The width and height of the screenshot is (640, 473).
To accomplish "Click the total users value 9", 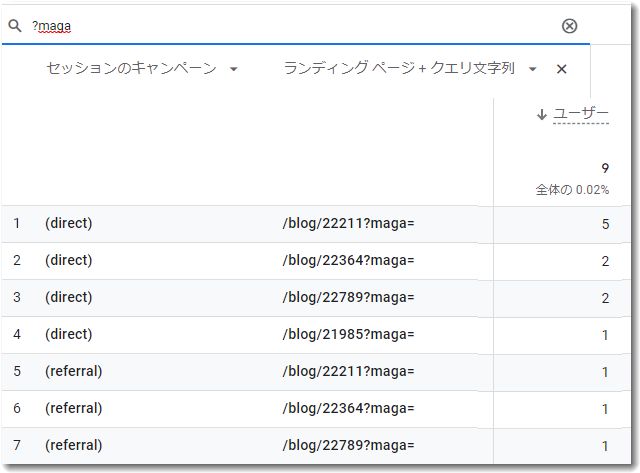I will coord(605,168).
